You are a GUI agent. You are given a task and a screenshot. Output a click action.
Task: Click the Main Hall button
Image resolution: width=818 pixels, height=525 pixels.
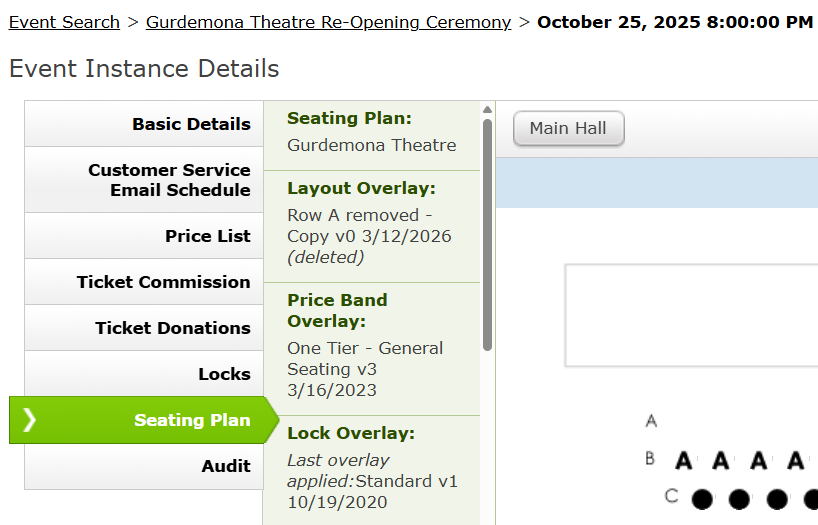(x=569, y=128)
